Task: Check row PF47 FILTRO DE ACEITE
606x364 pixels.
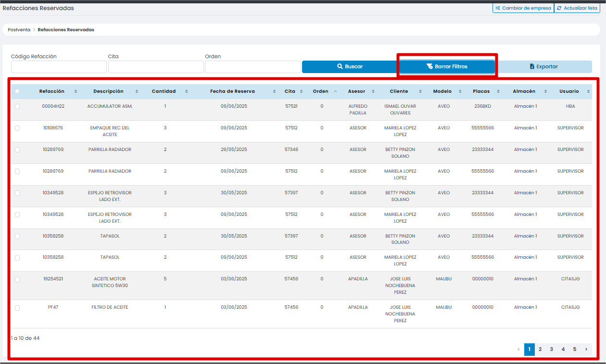Action: pyautogui.click(x=17, y=308)
